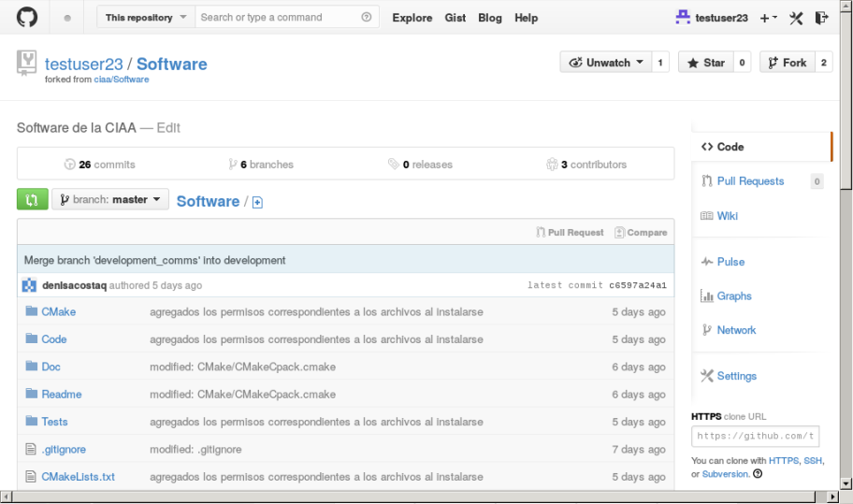This screenshot has height=504, width=853.
Task: Open the Unwatch notifications dropdown
Action: [606, 63]
